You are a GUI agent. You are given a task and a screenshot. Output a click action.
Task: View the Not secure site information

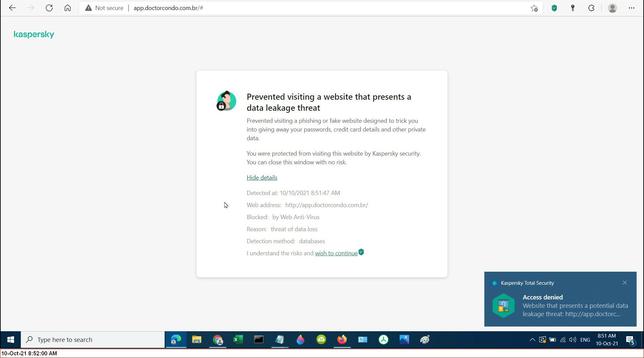104,8
